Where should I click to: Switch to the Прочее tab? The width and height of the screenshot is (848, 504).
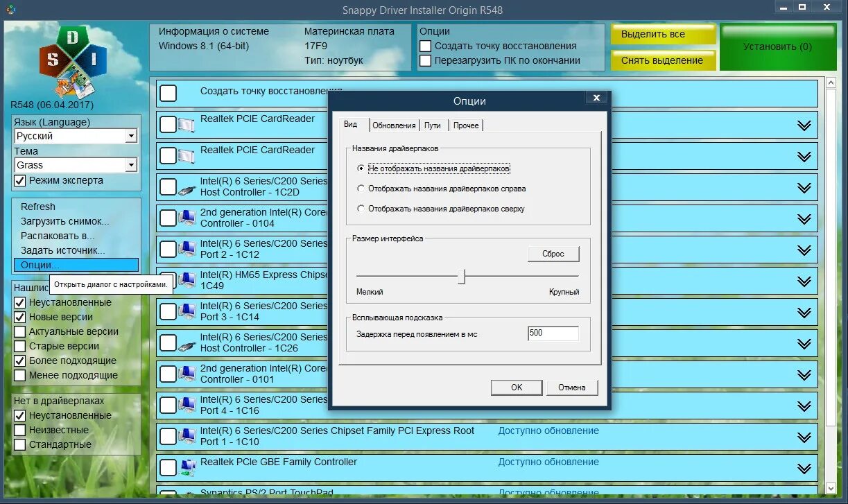466,125
